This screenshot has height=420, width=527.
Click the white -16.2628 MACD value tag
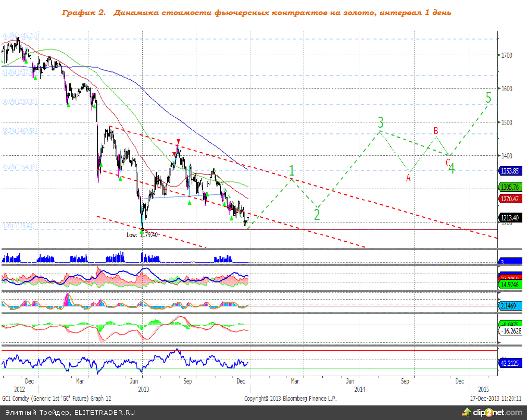tap(511, 330)
